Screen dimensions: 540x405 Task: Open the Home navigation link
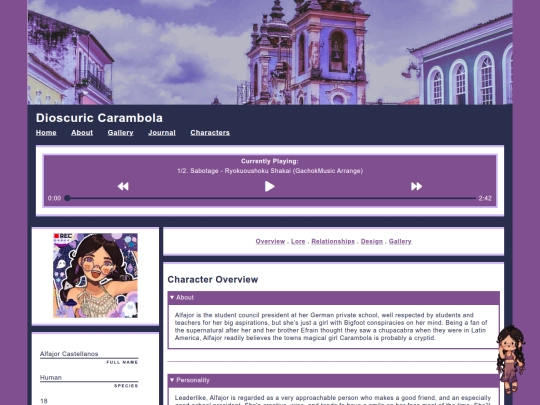click(46, 133)
